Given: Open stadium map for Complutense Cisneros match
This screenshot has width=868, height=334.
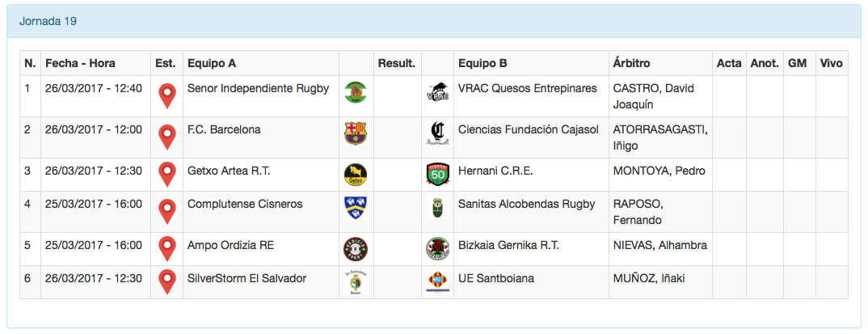Looking at the screenshot, I should (166, 212).
